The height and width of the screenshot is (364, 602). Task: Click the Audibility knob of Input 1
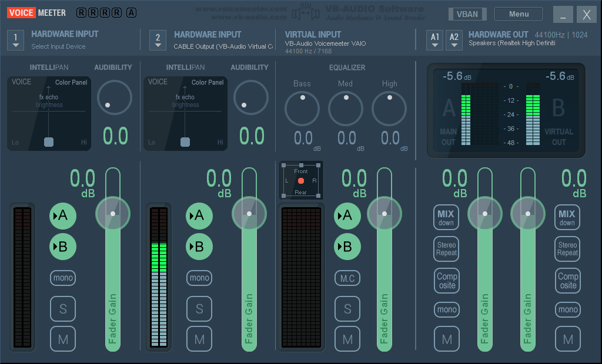tap(115, 97)
